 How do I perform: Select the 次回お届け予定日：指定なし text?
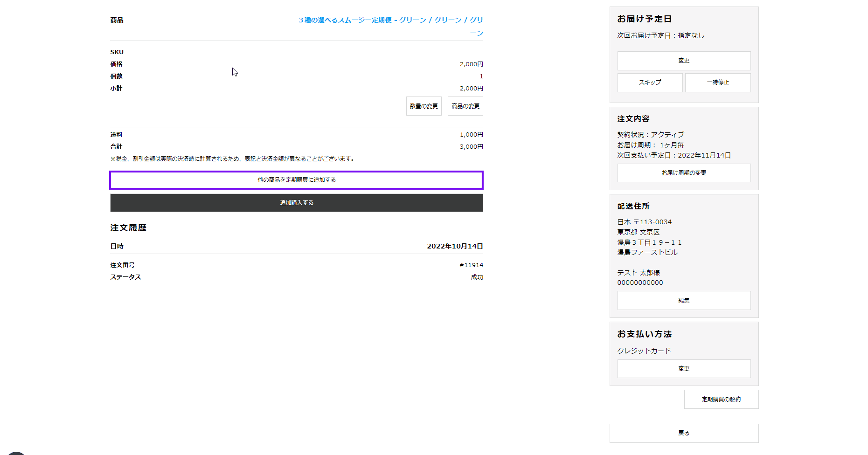(x=661, y=35)
